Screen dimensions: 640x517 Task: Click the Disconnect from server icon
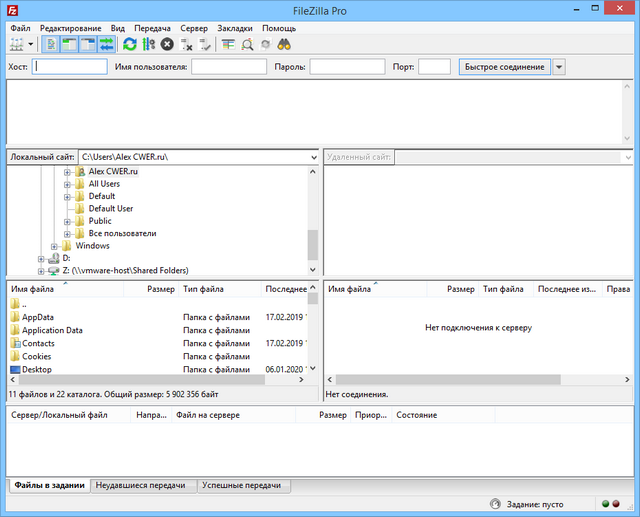187,44
